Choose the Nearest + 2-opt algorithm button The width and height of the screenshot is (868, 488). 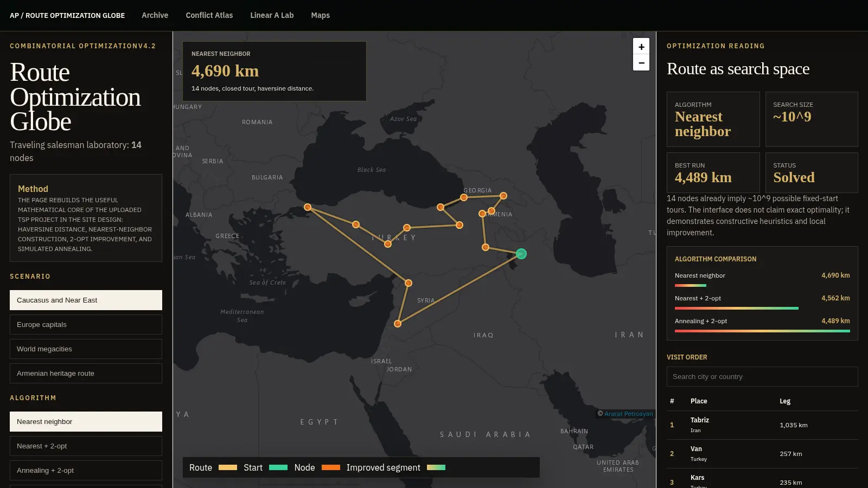pyautogui.click(x=86, y=446)
